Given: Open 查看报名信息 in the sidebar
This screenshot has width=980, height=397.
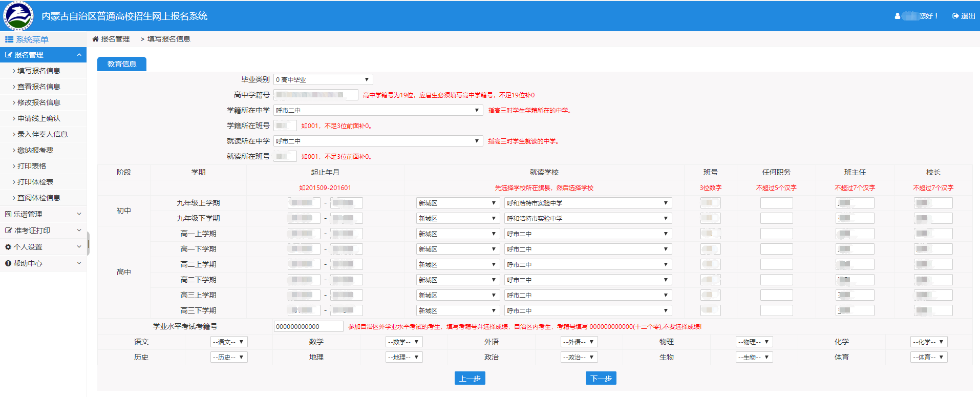Looking at the screenshot, I should tap(39, 87).
